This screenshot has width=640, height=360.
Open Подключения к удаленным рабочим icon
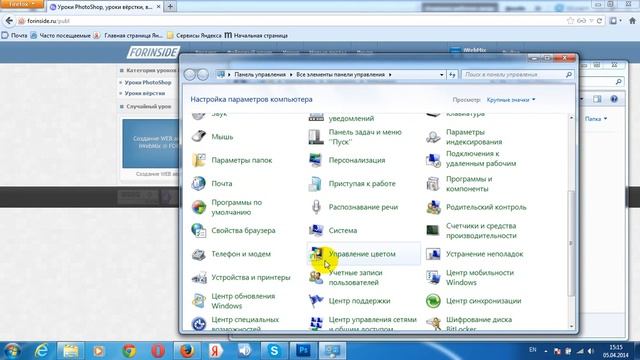[433, 160]
